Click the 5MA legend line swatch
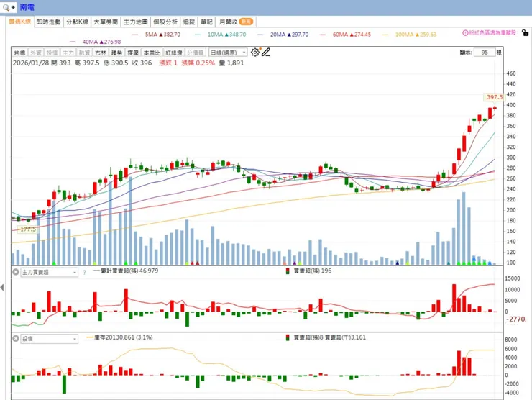 135,35
